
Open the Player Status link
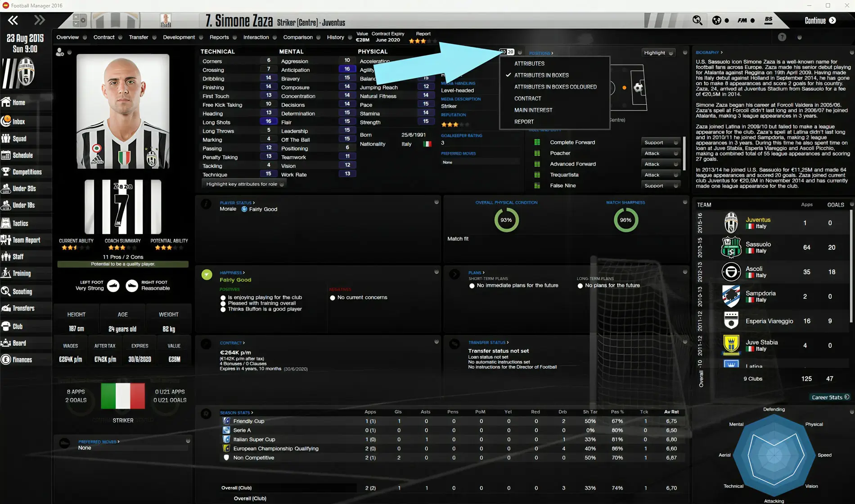[x=237, y=203]
